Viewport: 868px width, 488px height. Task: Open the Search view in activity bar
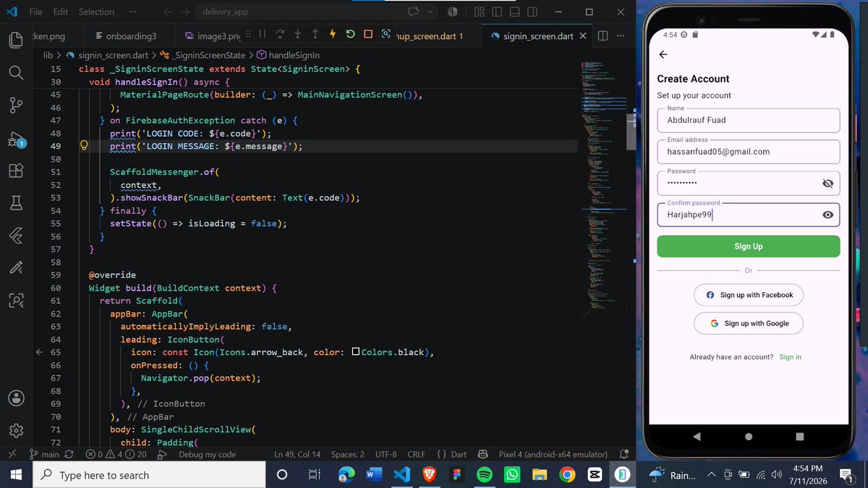16,73
